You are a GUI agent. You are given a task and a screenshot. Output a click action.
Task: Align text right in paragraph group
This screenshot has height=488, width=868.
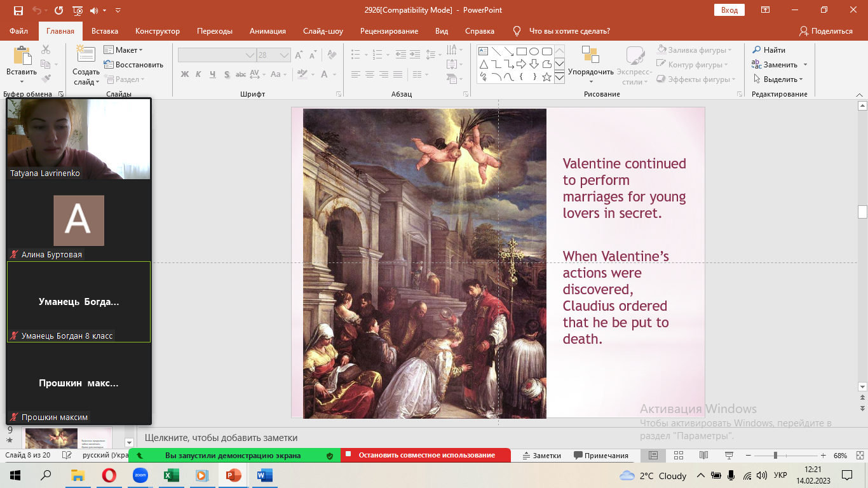point(384,74)
